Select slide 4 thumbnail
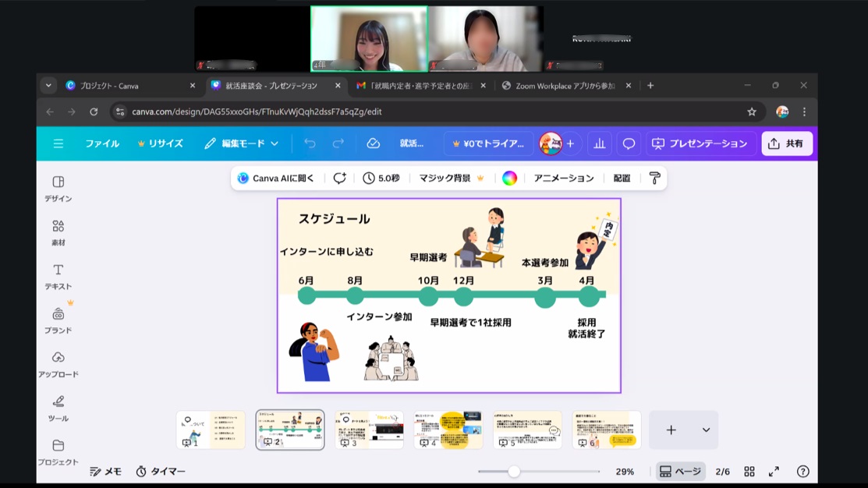 click(448, 430)
